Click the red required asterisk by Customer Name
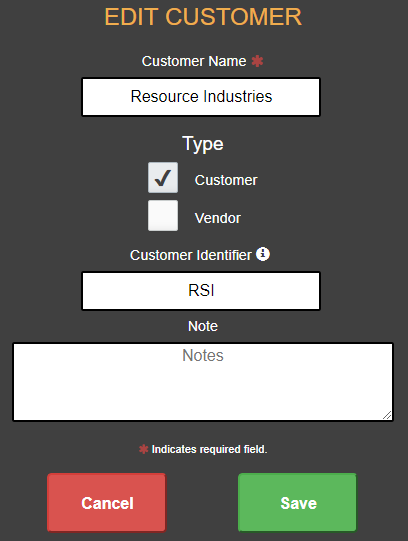Screen dimensions: 408x541 pos(257,61)
